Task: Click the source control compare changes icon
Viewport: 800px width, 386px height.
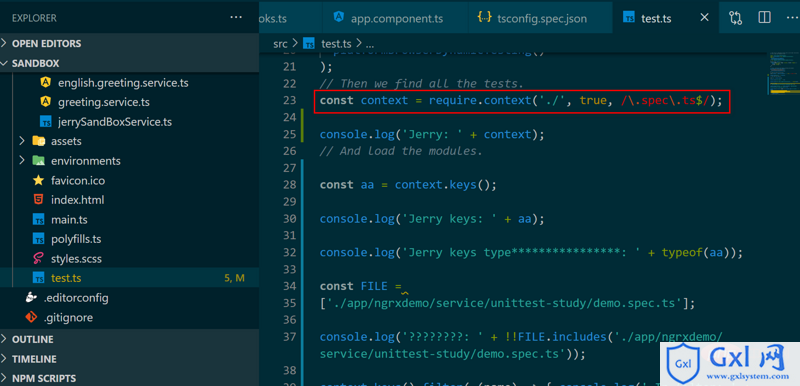Action: point(735,18)
